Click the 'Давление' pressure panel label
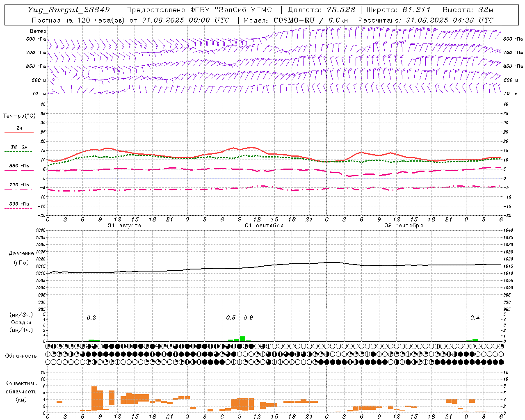The image size is (525, 420). click(21, 253)
